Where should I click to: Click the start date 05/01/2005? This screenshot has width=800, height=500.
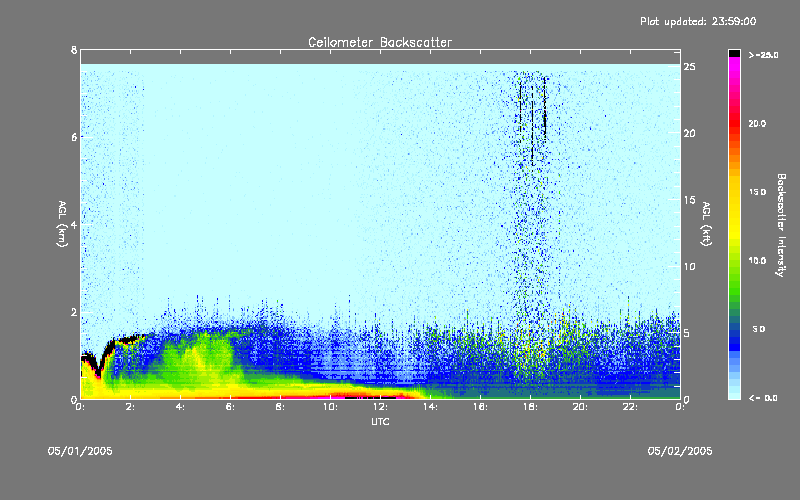pyautogui.click(x=80, y=451)
